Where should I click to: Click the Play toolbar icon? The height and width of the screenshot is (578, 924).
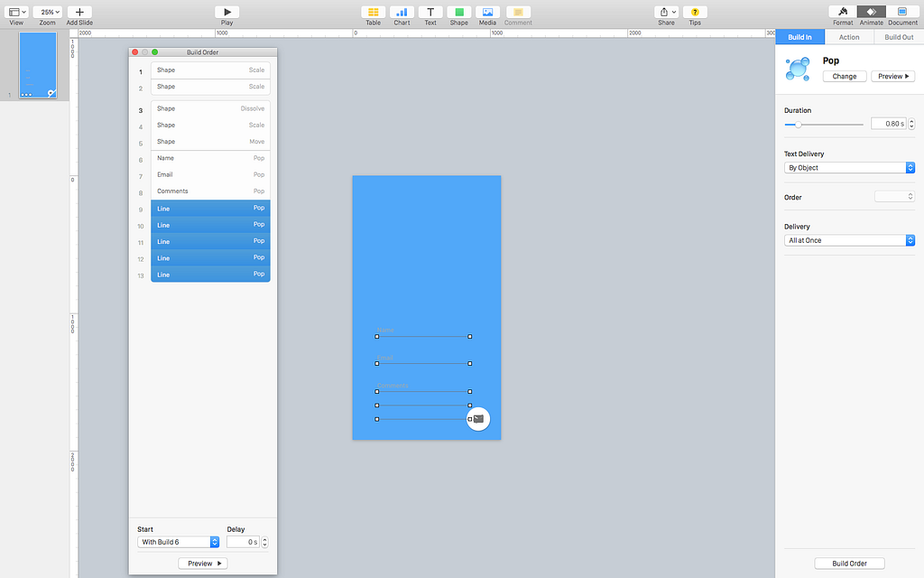point(226,12)
